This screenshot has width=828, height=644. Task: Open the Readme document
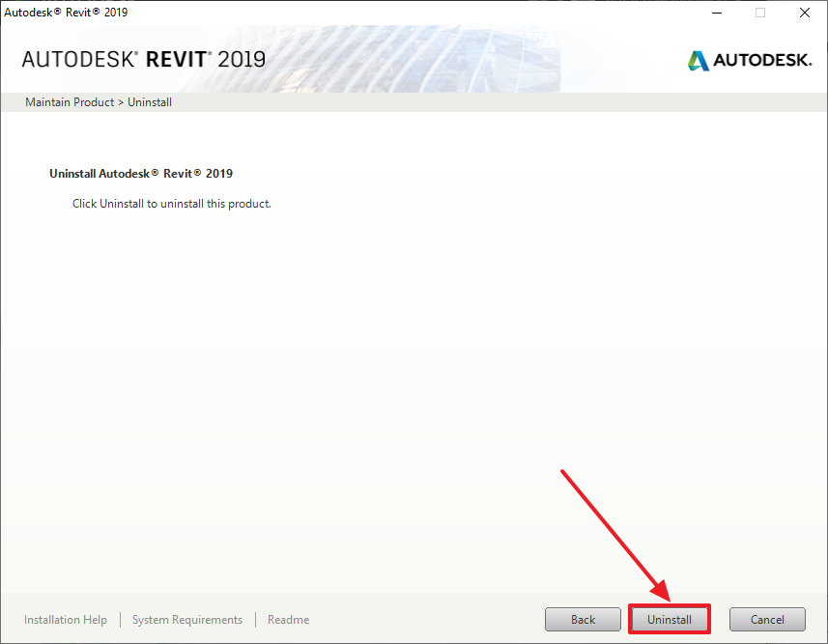click(x=287, y=619)
